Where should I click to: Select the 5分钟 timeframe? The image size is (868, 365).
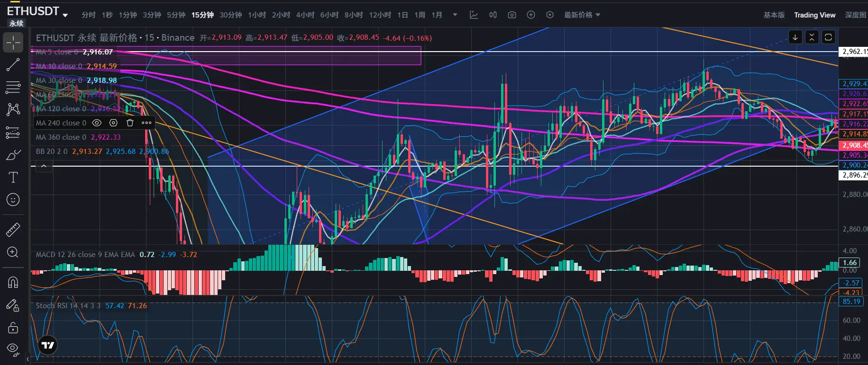pos(176,15)
